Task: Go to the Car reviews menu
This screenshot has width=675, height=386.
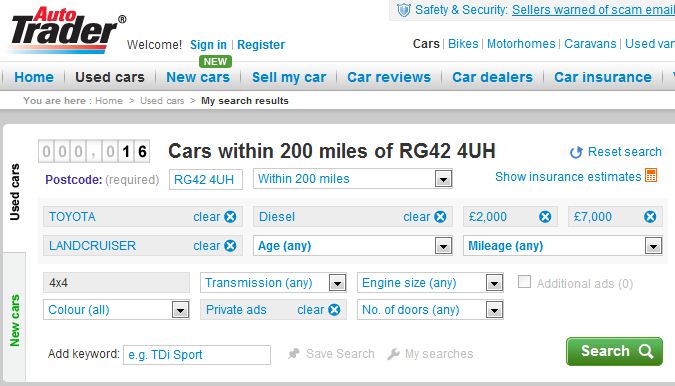Action: [x=389, y=77]
